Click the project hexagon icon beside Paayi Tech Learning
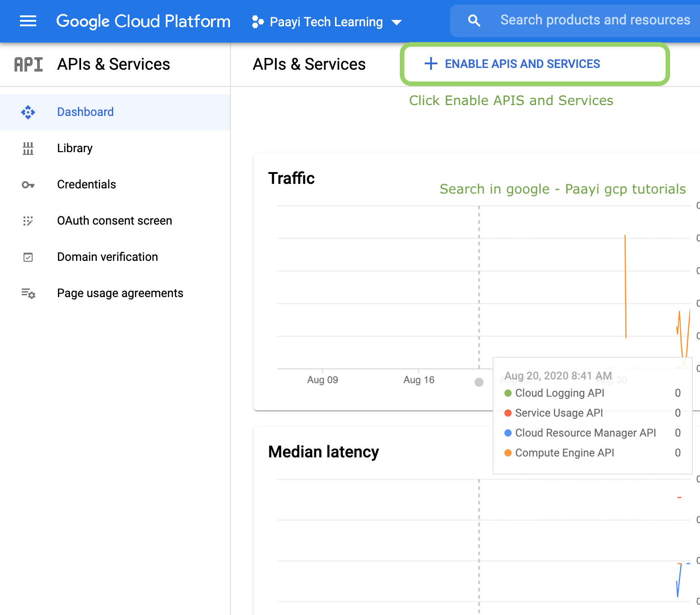700x615 pixels. [258, 22]
